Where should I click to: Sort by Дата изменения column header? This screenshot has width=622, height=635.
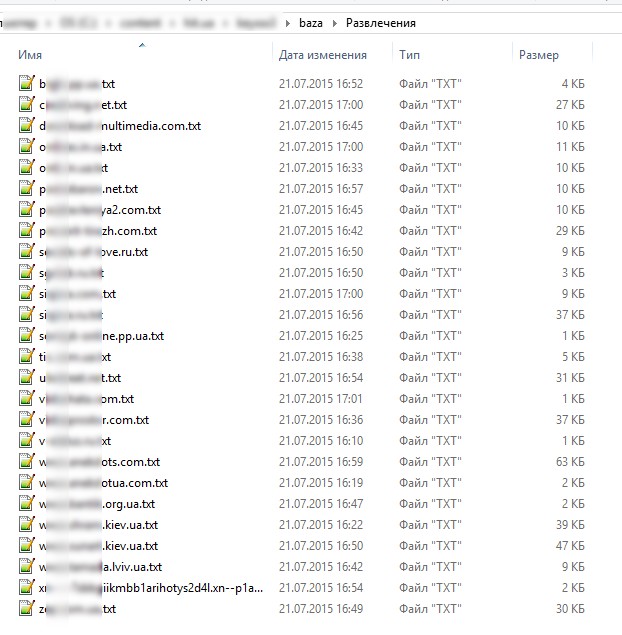(x=323, y=55)
